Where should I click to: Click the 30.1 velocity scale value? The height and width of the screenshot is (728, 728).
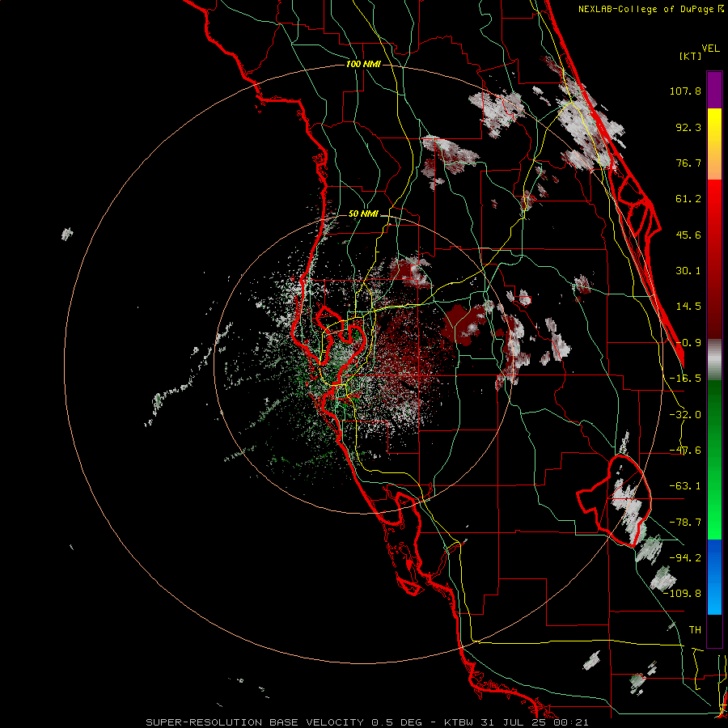(688, 271)
